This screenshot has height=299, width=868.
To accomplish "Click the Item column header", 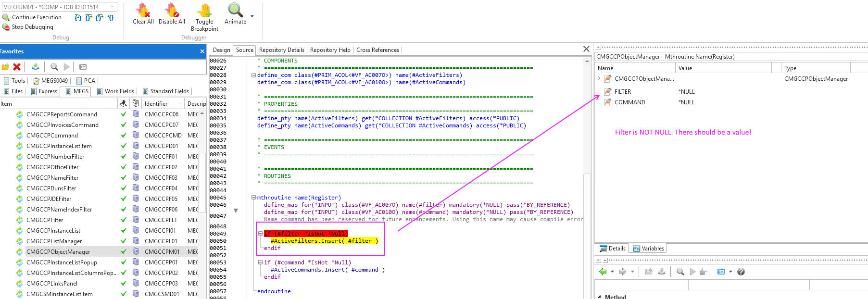I will [58, 103].
